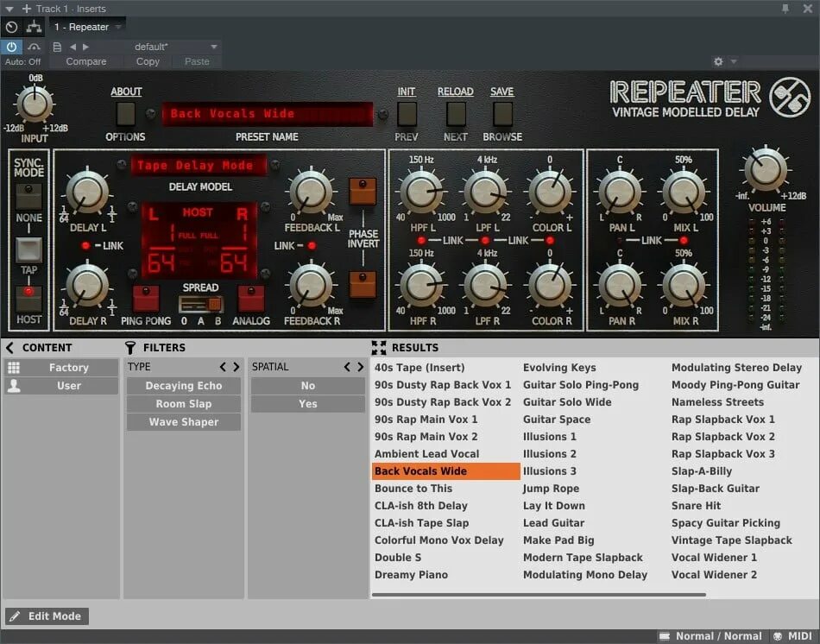Viewport: 820px width, 644px height.
Task: Toggle the upper PHASE INVERT switch
Action: point(363,192)
